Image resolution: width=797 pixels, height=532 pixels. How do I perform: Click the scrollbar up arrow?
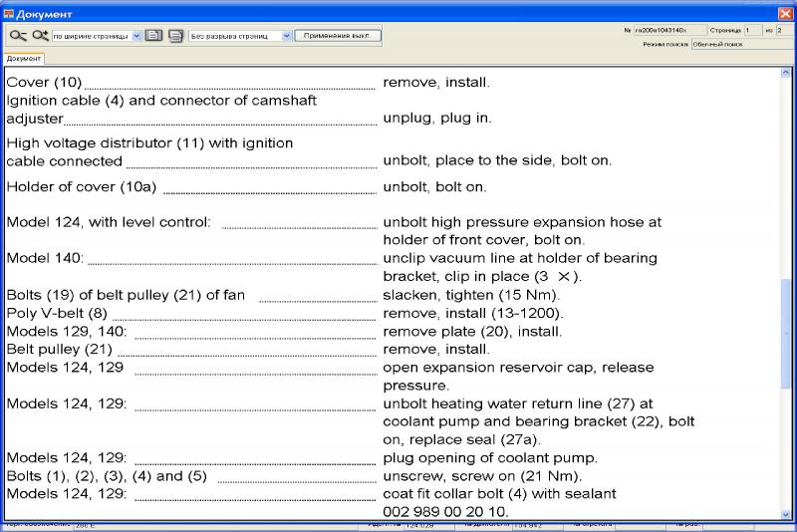click(x=786, y=74)
